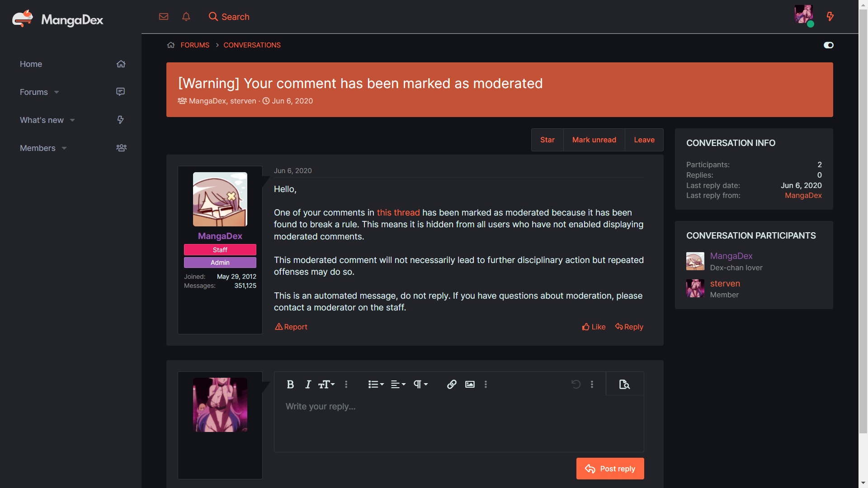This screenshot has width=868, height=488.
Task: Open more text options after font size
Action: point(346,385)
